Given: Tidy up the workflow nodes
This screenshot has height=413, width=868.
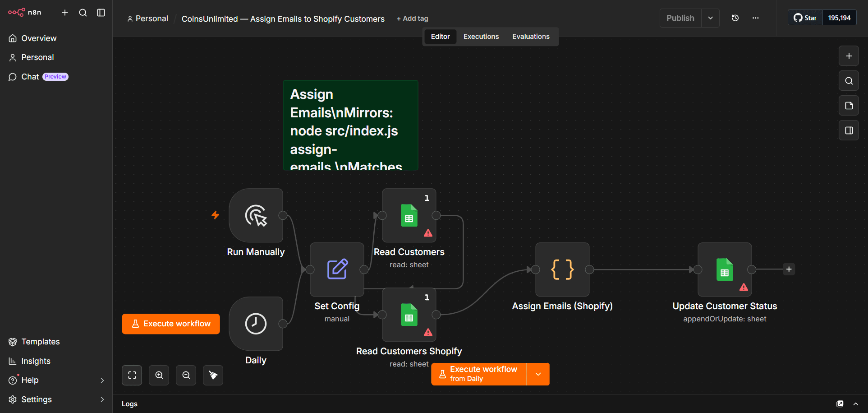Looking at the screenshot, I should tap(213, 375).
